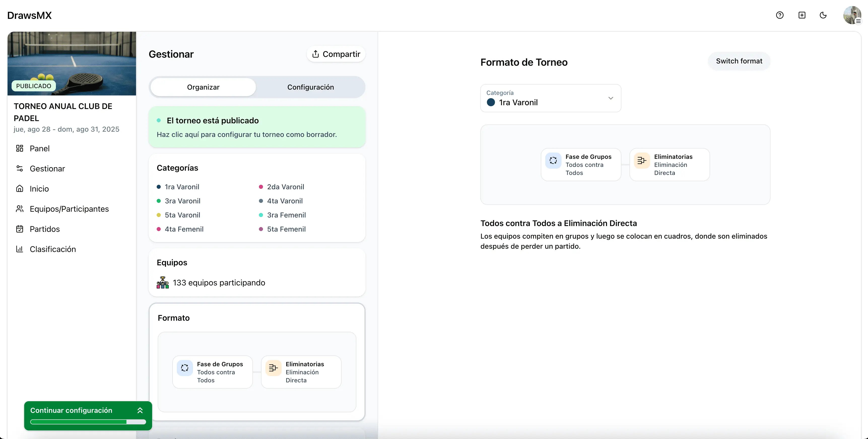Image resolution: width=868 pixels, height=439 pixels.
Task: Collapse the Continuar configuración double chevron
Action: coord(140,410)
